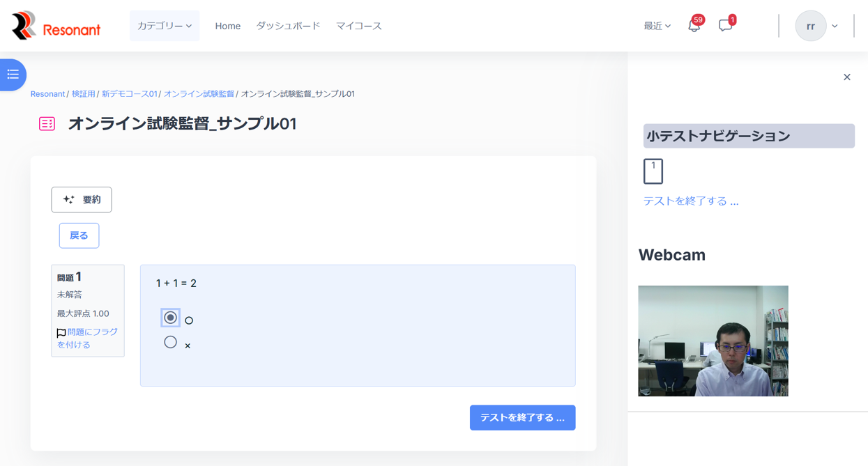Expand the 最近 dropdown
Viewport: 868px width, 466px height.
(657, 26)
